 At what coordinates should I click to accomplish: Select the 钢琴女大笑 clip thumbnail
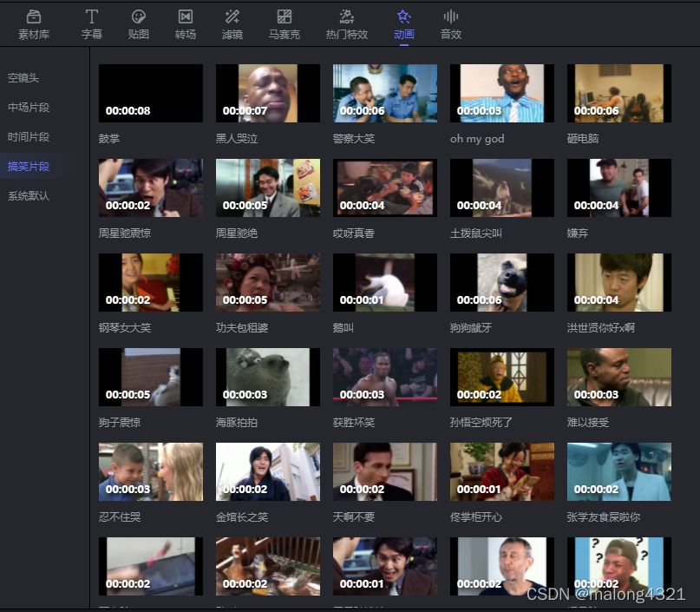click(151, 283)
